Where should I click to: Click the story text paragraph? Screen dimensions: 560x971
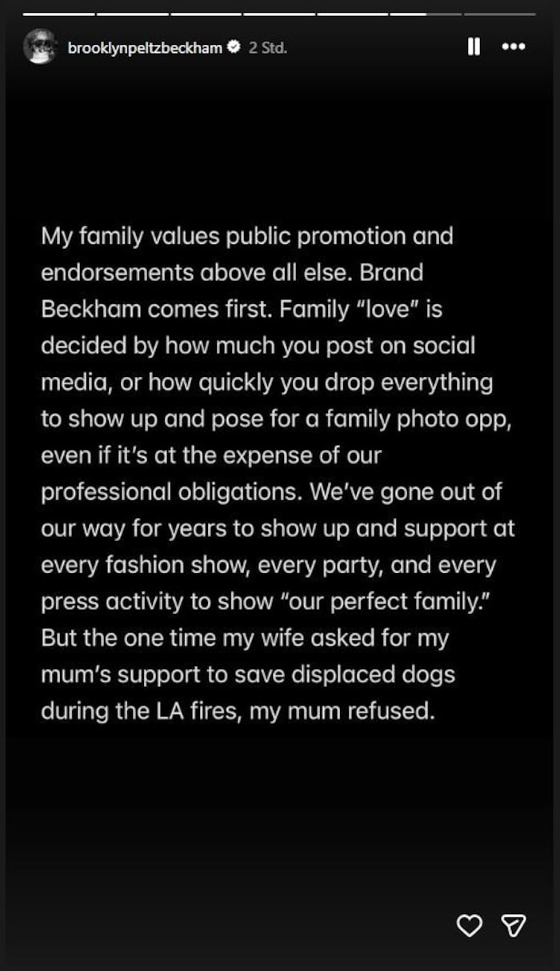(278, 473)
